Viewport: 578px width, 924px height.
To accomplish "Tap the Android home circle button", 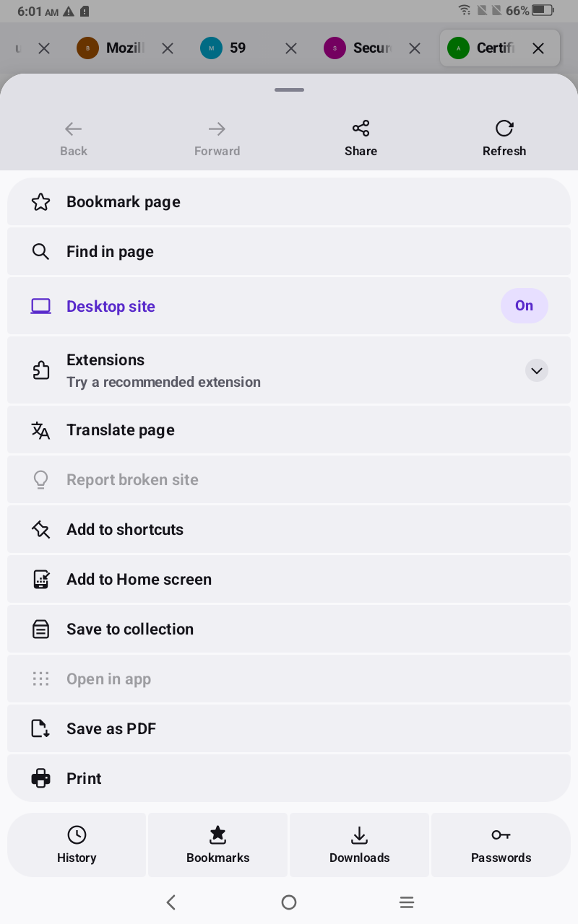I will [x=289, y=902].
